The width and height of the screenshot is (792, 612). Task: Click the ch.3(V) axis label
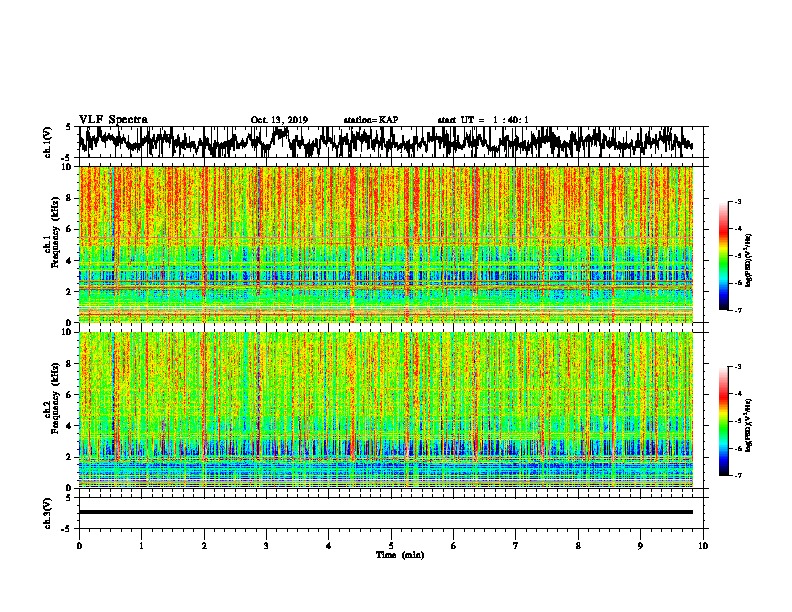(x=47, y=513)
